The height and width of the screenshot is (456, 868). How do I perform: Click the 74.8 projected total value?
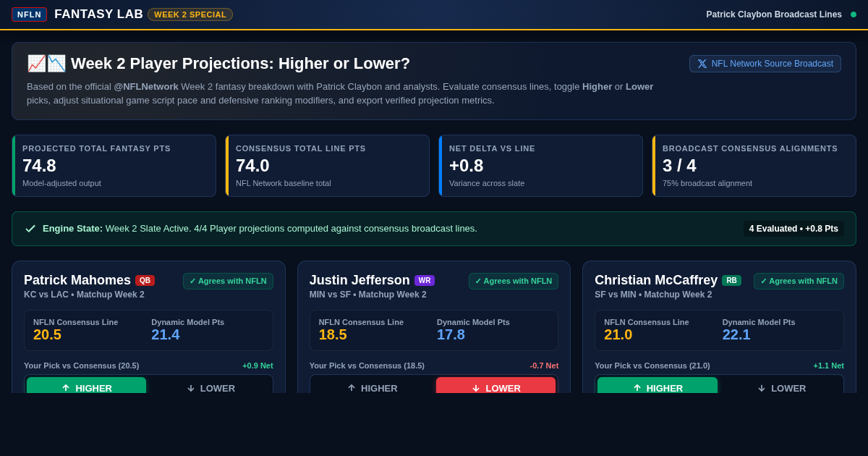(39, 166)
